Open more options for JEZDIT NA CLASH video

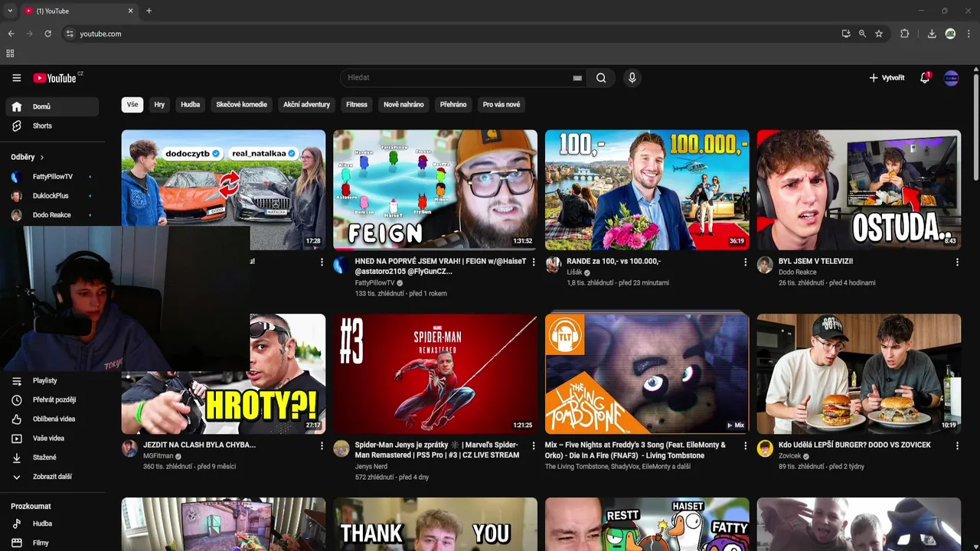pos(322,445)
